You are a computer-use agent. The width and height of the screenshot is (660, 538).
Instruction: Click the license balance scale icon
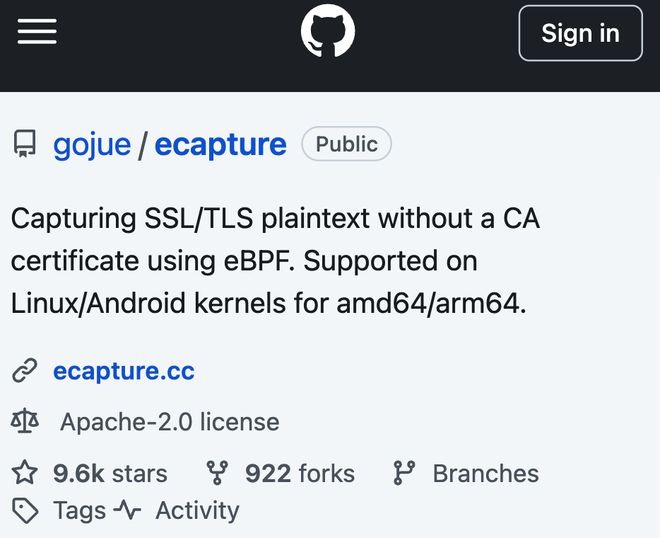coord(25,422)
